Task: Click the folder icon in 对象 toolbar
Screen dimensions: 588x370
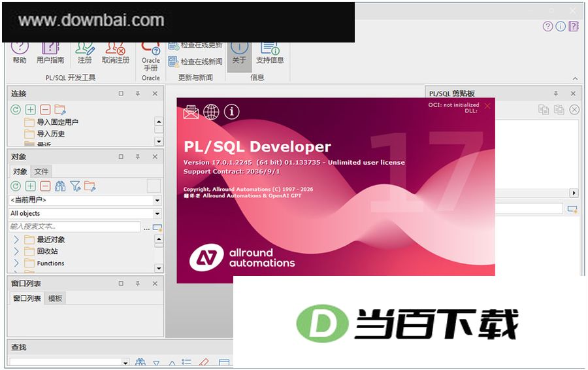Action: (90, 186)
